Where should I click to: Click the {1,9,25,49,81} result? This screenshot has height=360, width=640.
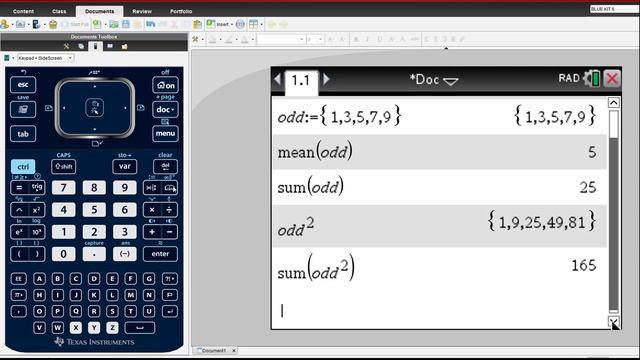click(x=542, y=222)
